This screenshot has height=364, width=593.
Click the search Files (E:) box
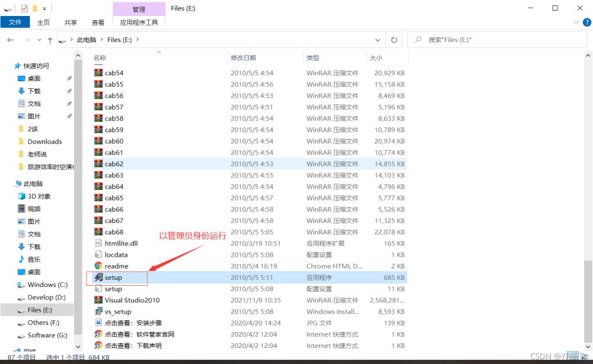point(497,40)
